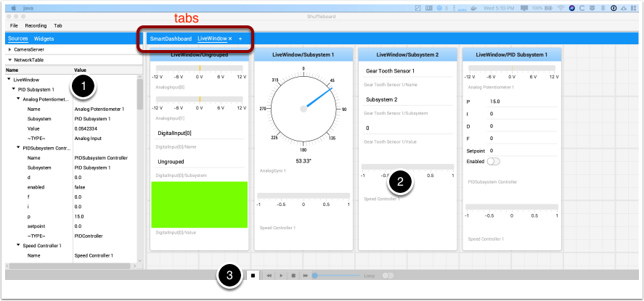
Task: Toggle the Loop switch
Action: tap(388, 276)
